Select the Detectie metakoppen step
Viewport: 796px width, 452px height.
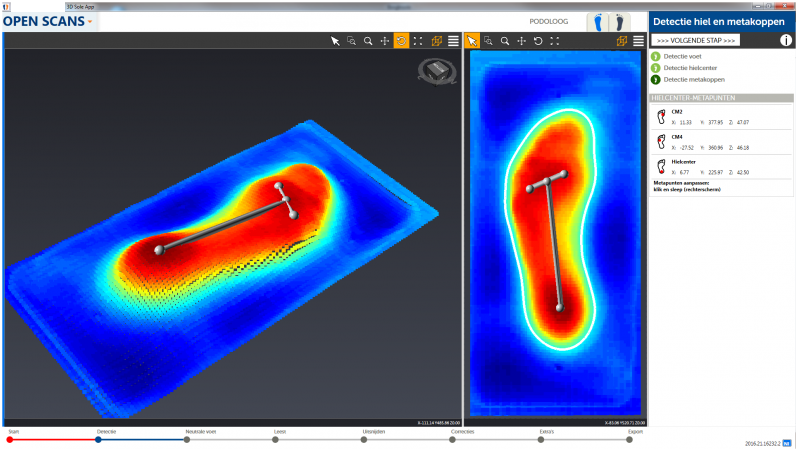pyautogui.click(x=693, y=79)
